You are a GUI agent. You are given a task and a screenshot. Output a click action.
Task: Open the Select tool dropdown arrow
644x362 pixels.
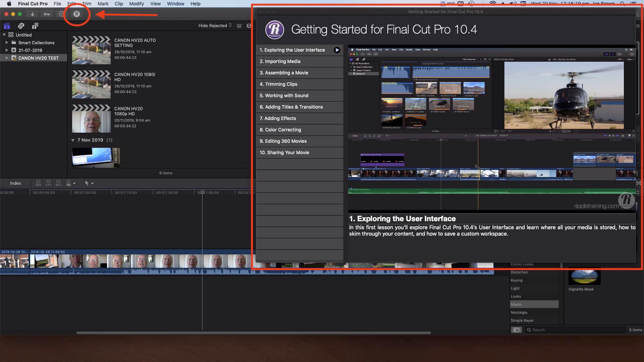(93, 183)
